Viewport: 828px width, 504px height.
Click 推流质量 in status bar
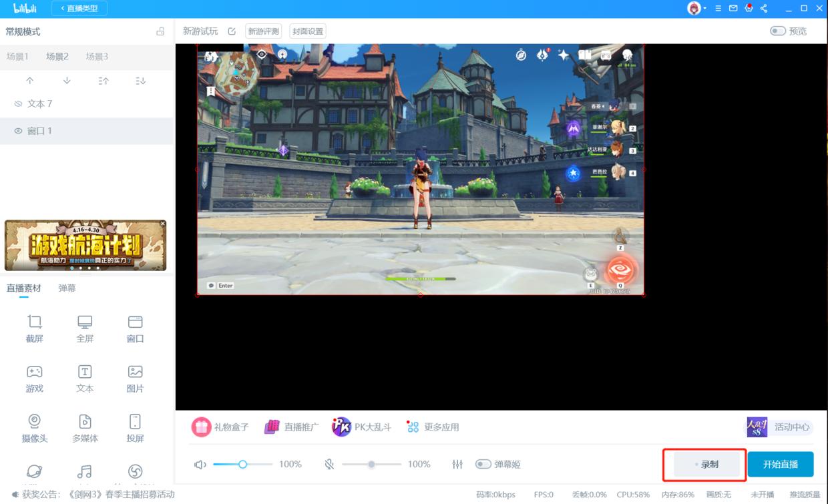[805, 495]
